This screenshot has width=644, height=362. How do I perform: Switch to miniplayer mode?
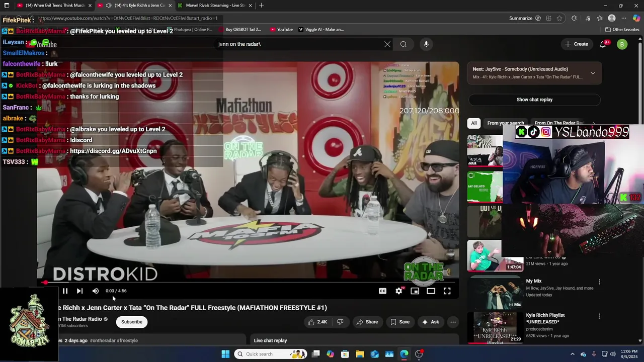coord(415,291)
